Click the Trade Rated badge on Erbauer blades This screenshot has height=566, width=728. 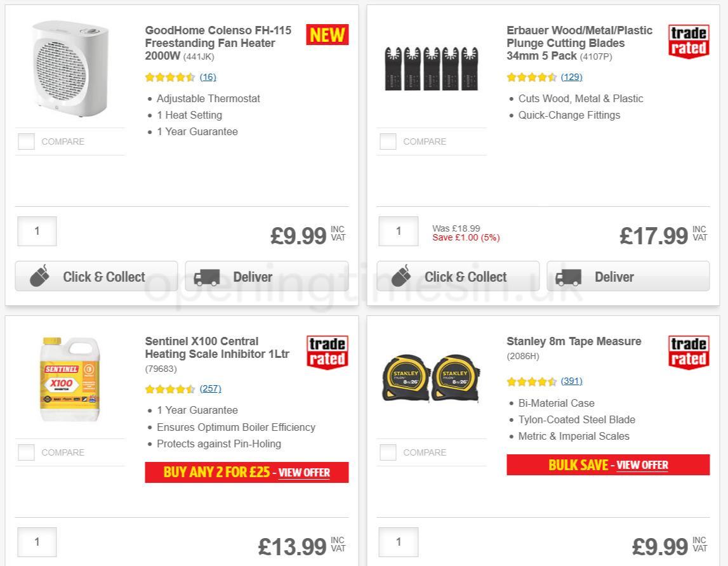click(688, 41)
